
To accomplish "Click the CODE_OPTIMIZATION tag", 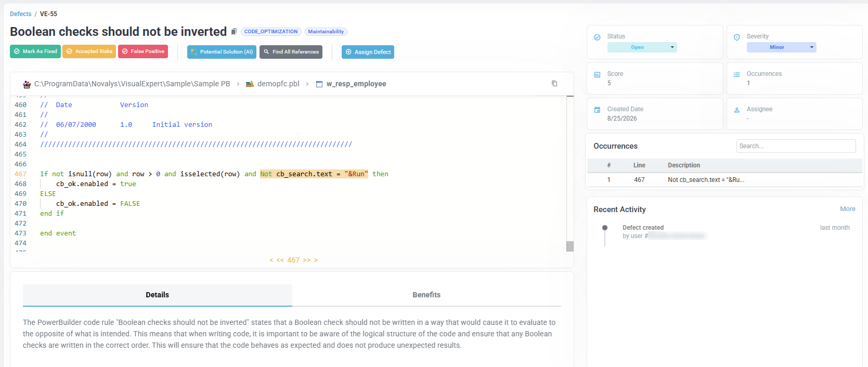I will click(271, 32).
